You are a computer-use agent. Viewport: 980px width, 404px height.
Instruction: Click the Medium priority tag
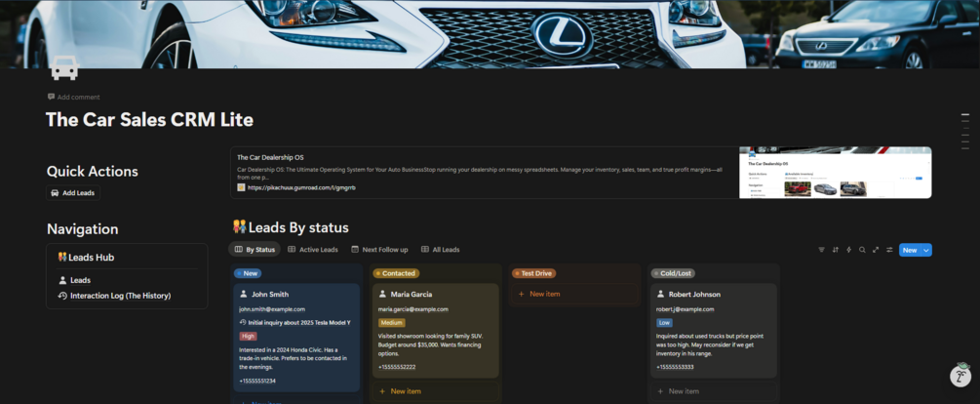[392, 323]
